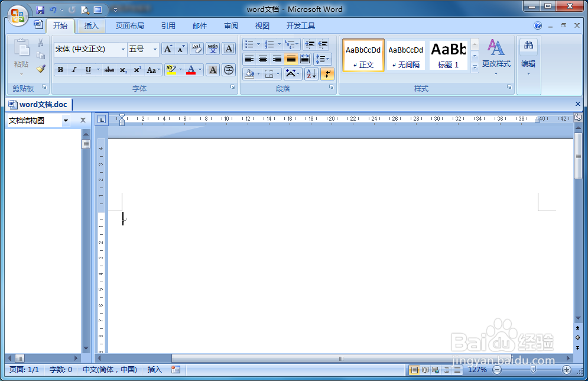Open print preview from quick access toolbar
Image resolution: width=588 pixels, height=381 pixels.
tap(86, 9)
